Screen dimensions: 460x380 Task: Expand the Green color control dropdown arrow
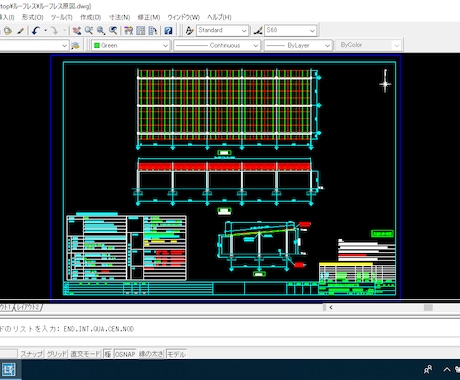(x=165, y=46)
